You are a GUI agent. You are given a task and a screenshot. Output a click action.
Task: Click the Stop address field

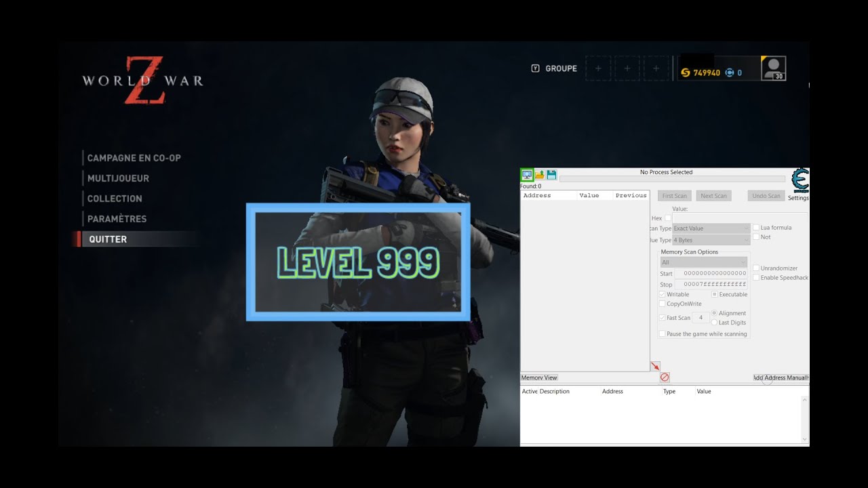click(x=711, y=284)
